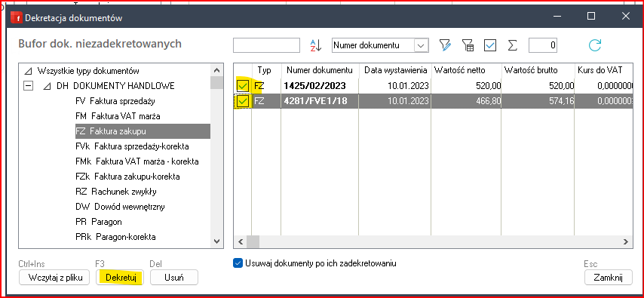Select RZ Rachunek zwykły
Image resolution: width=644 pixels, height=298 pixels.
[116, 192]
